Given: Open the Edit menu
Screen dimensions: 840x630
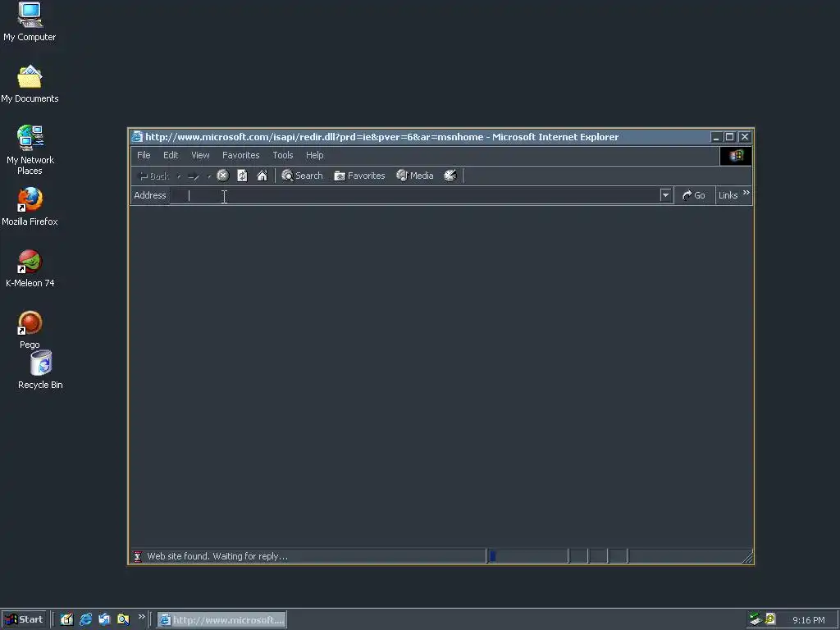Looking at the screenshot, I should (x=171, y=155).
